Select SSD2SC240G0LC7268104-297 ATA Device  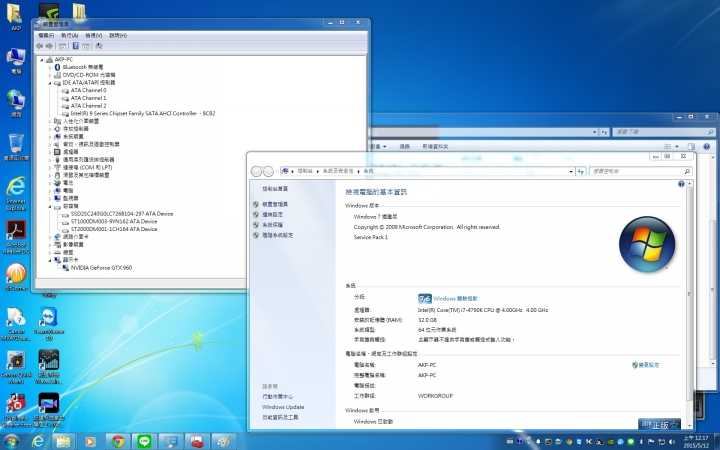122,214
